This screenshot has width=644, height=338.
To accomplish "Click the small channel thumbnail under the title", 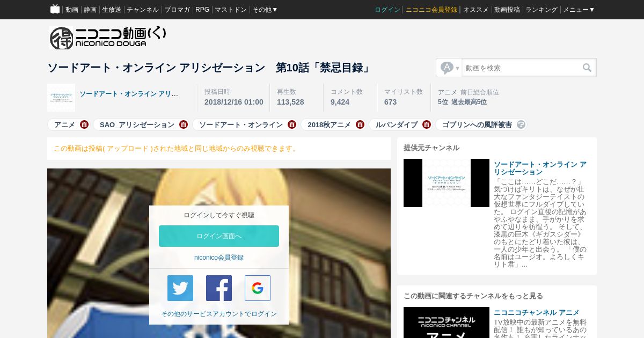I will tap(61, 98).
